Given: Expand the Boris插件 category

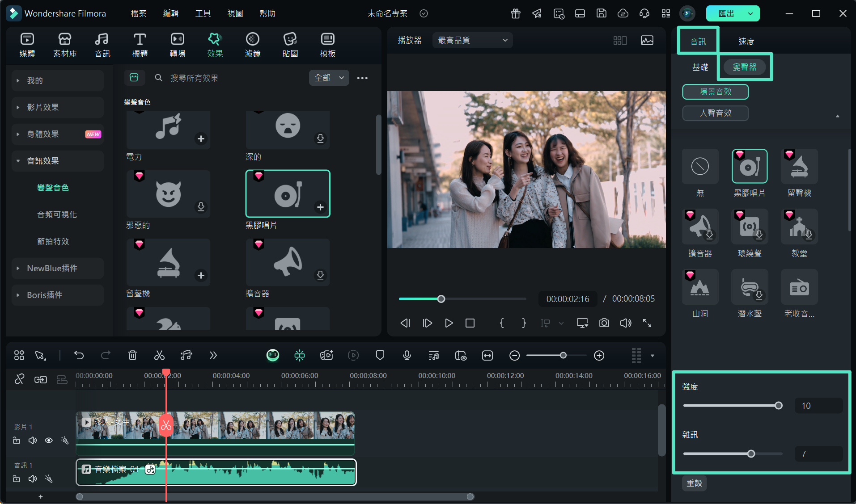Looking at the screenshot, I should coord(58,295).
